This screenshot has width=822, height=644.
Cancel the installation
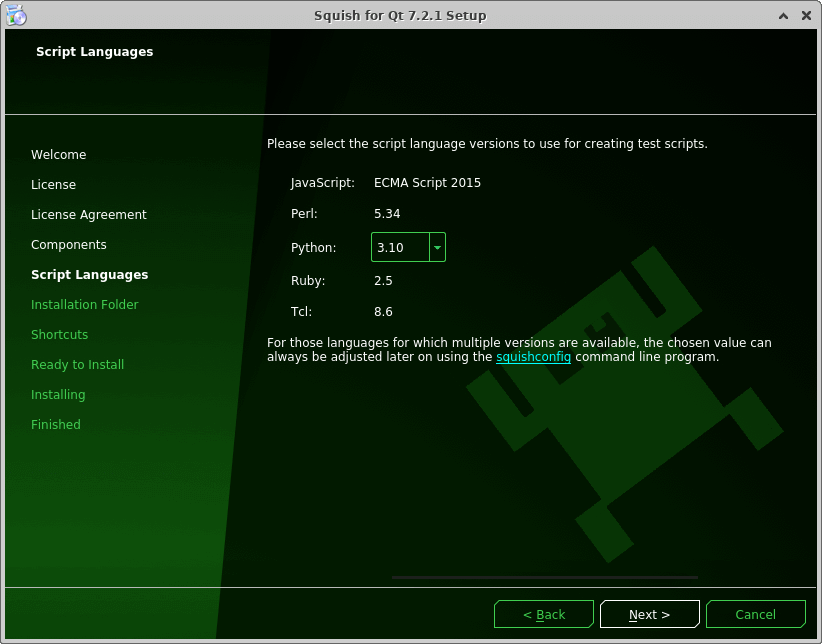pyautogui.click(x=755, y=614)
